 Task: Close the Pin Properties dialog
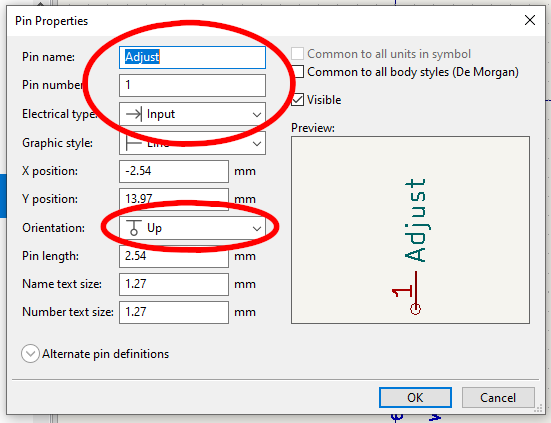pos(530,20)
